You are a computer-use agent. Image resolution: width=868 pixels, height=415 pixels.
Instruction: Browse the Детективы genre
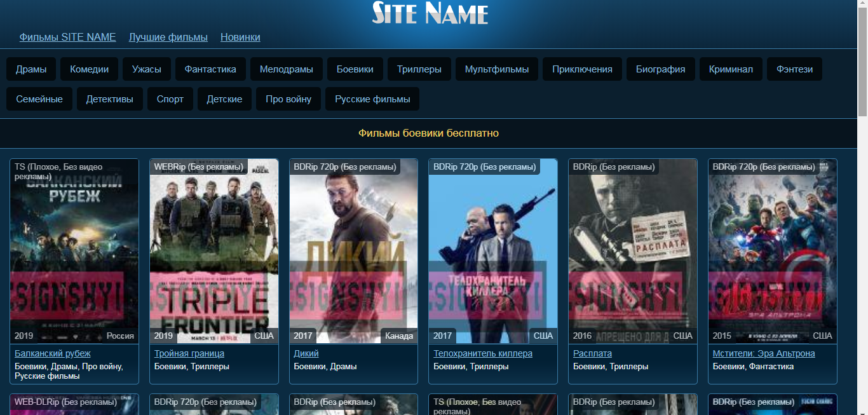tap(110, 99)
